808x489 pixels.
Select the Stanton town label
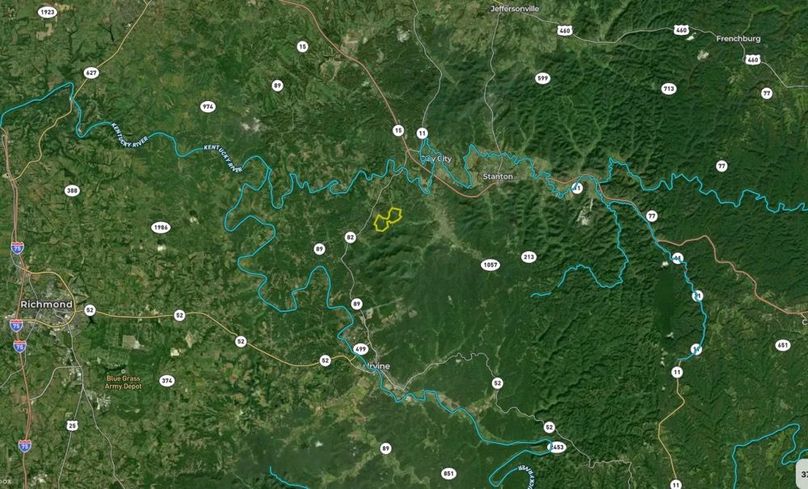click(x=497, y=176)
